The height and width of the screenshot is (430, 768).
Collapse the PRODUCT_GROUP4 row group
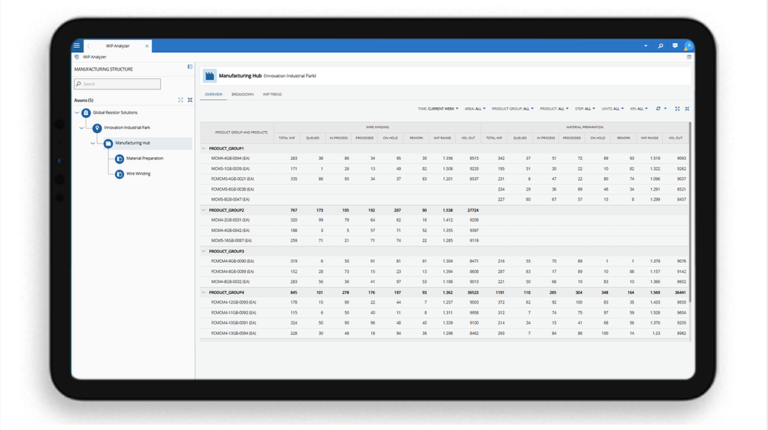pyautogui.click(x=204, y=293)
